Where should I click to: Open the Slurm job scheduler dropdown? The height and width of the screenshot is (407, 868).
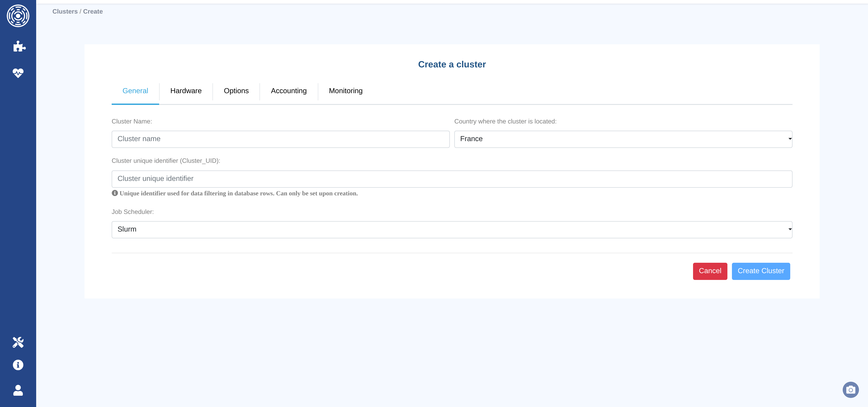452,230
